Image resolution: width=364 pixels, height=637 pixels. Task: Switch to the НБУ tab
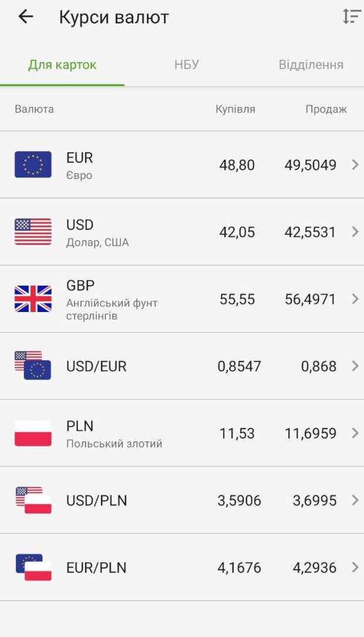tap(187, 65)
